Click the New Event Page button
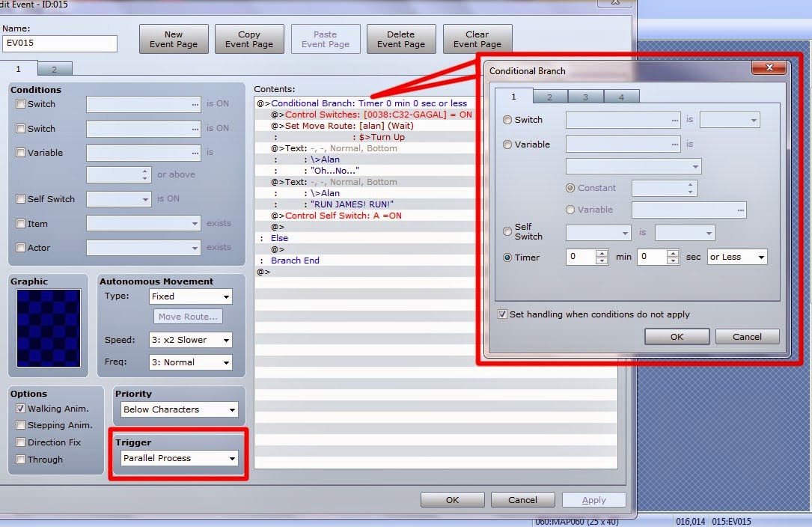812x527 pixels. [174, 40]
